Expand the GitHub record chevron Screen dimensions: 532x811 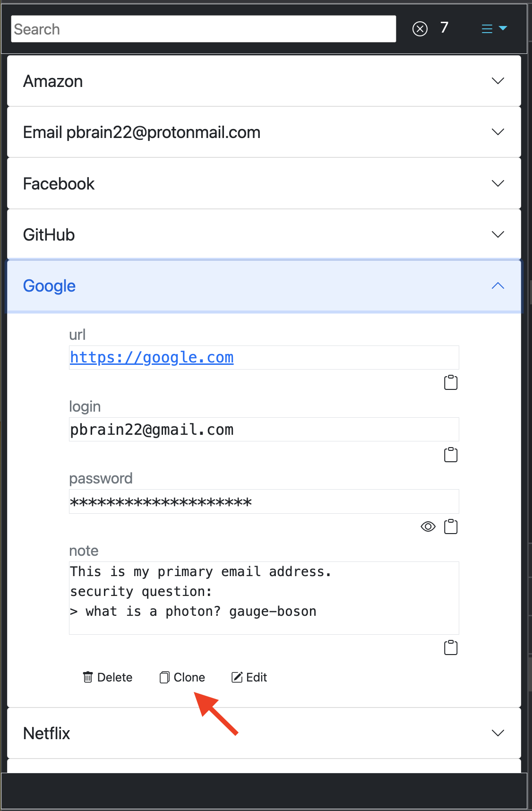pyautogui.click(x=498, y=234)
